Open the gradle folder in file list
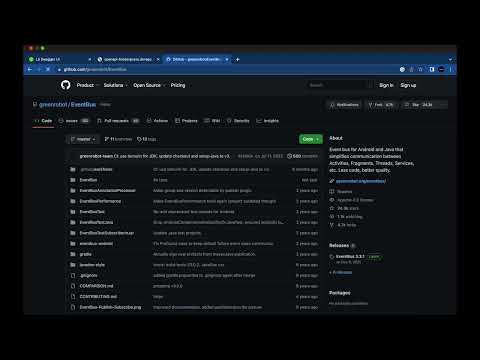 tap(85, 254)
